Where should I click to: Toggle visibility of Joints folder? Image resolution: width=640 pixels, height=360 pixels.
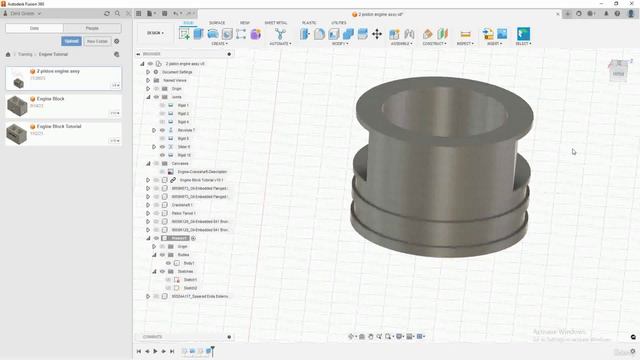click(x=156, y=97)
